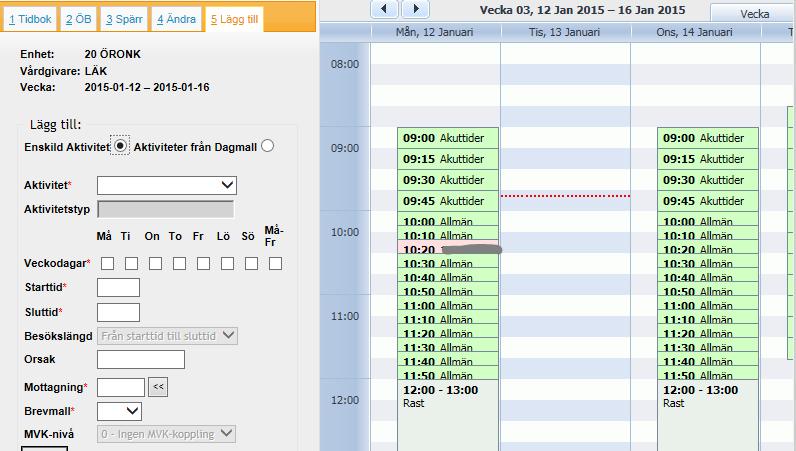The image size is (796, 451).
Task: Click the Orsak text field
Action: [x=141, y=360]
